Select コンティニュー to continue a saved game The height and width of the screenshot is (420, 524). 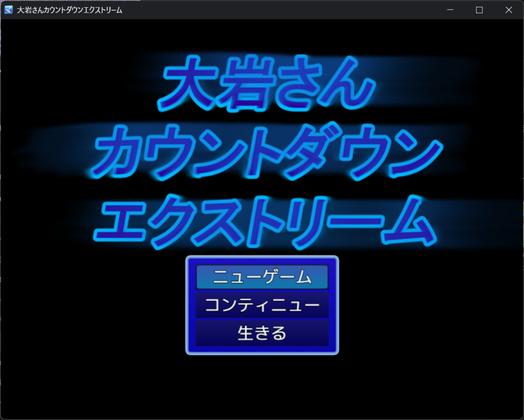pyautogui.click(x=262, y=305)
